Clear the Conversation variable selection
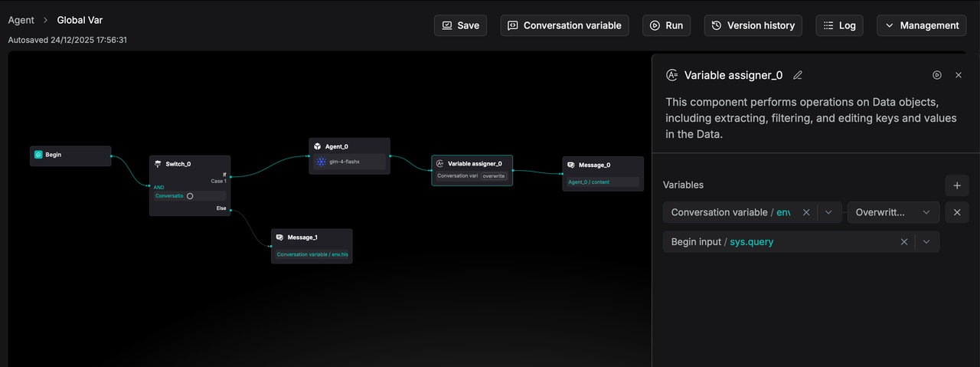 (x=805, y=212)
